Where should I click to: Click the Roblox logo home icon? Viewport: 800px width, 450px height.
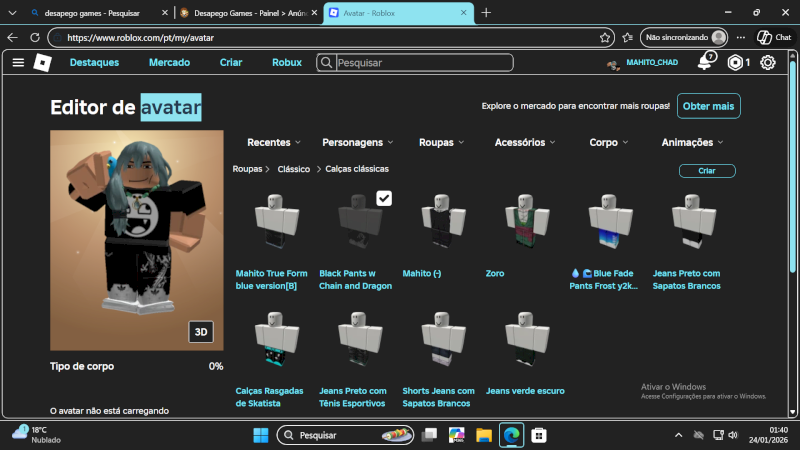coord(42,62)
